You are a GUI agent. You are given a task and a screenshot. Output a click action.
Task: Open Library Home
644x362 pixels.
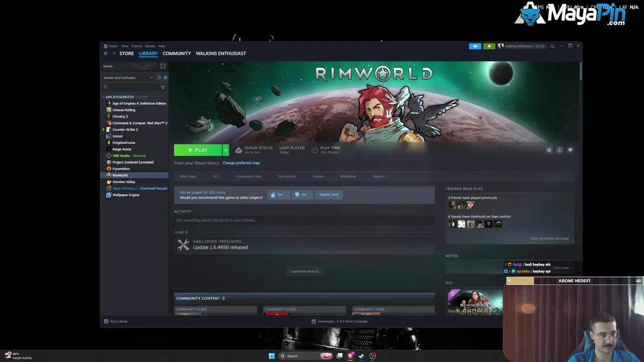[130, 66]
